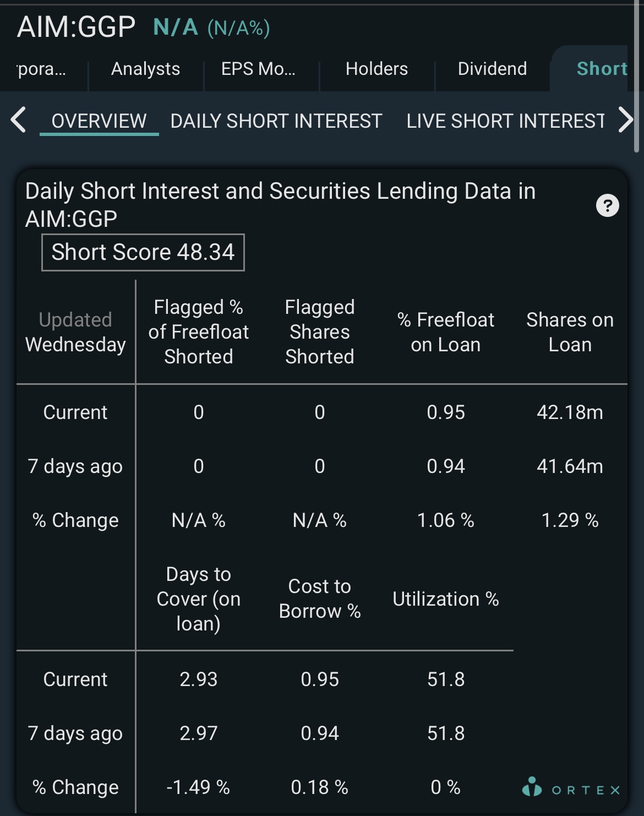The width and height of the screenshot is (644, 816).
Task: Go to the Dividend tab
Action: tap(493, 69)
